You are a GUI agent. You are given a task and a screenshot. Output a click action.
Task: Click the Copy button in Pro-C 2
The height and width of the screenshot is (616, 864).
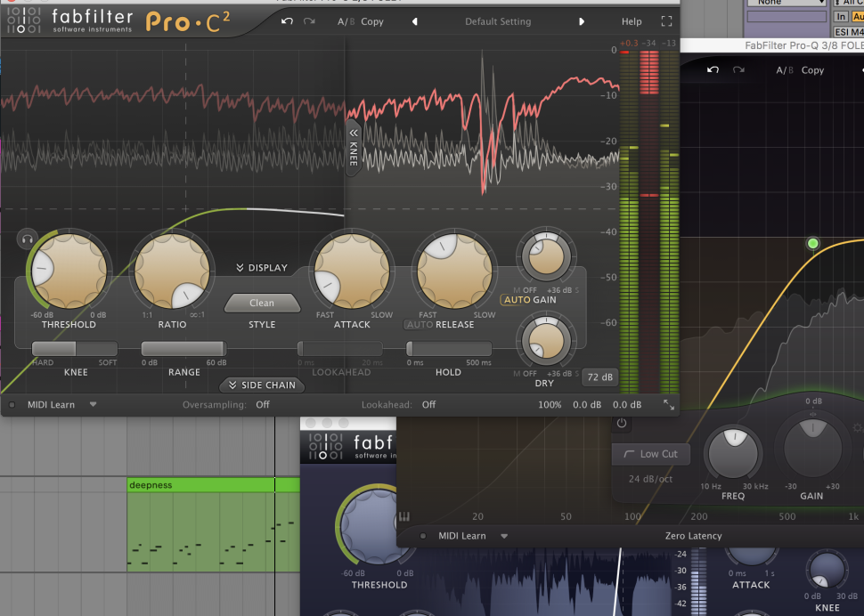[372, 21]
